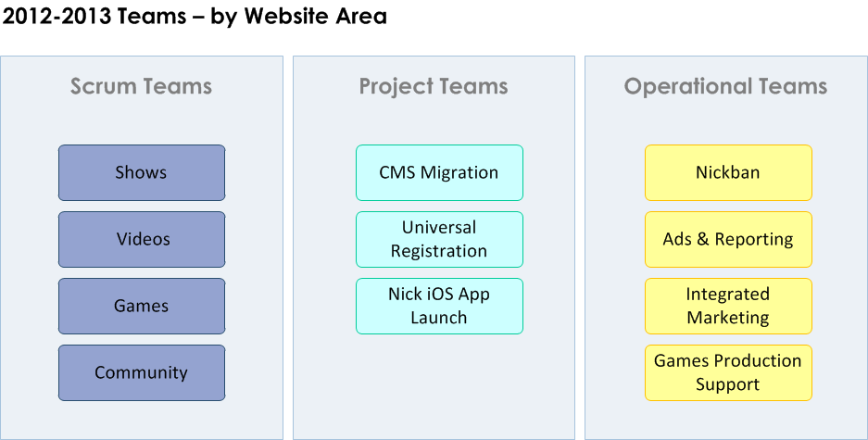Click the Operational Teams column heading
The height and width of the screenshot is (440, 868).
725,87
